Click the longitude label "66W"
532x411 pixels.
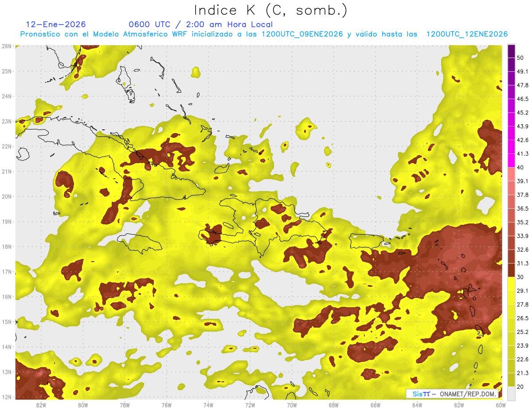point(376,405)
